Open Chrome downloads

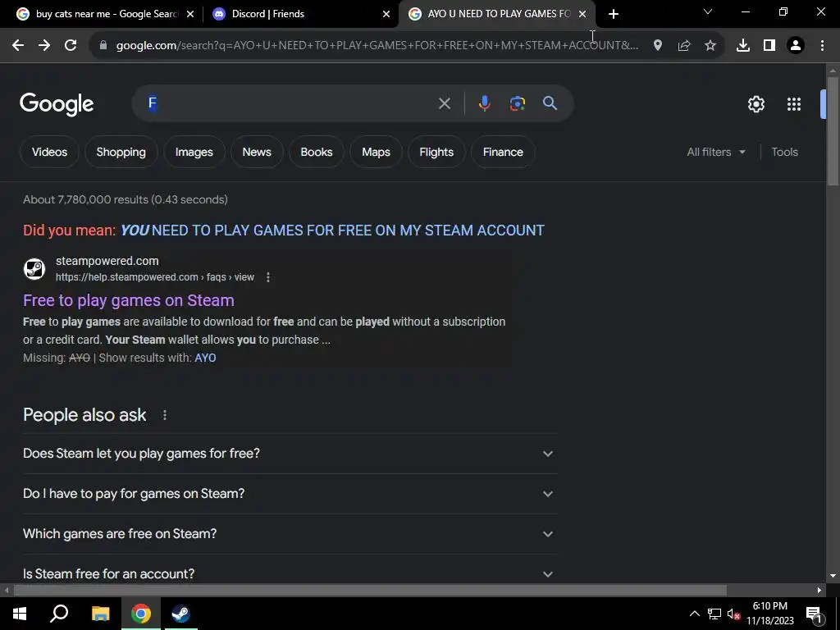pos(742,46)
